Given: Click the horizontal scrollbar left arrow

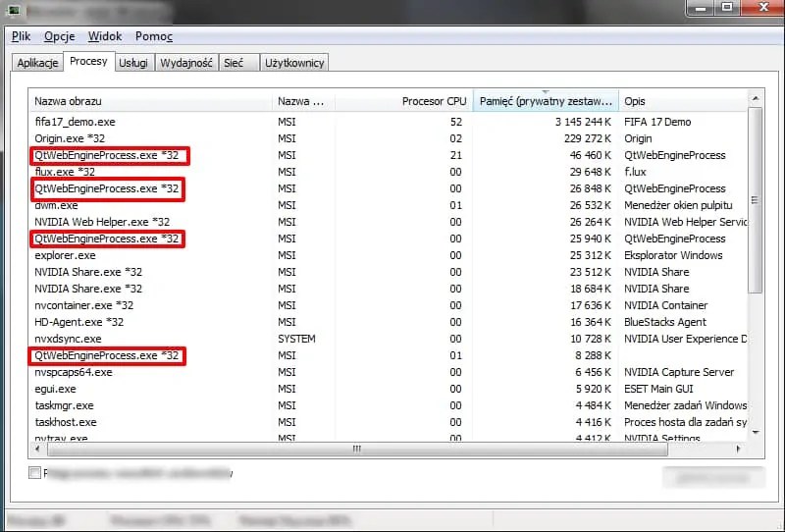Looking at the screenshot, I should tap(37, 449).
